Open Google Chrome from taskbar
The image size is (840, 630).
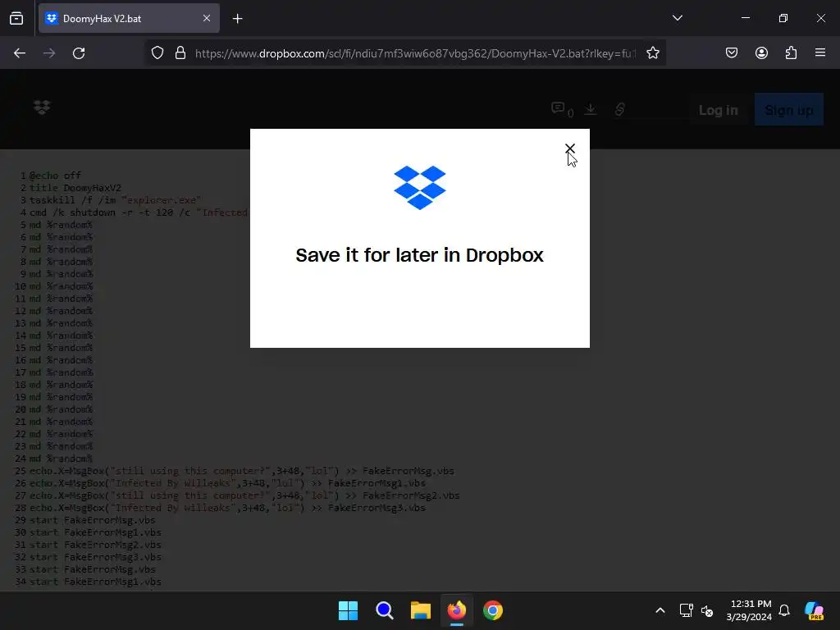tap(493, 610)
